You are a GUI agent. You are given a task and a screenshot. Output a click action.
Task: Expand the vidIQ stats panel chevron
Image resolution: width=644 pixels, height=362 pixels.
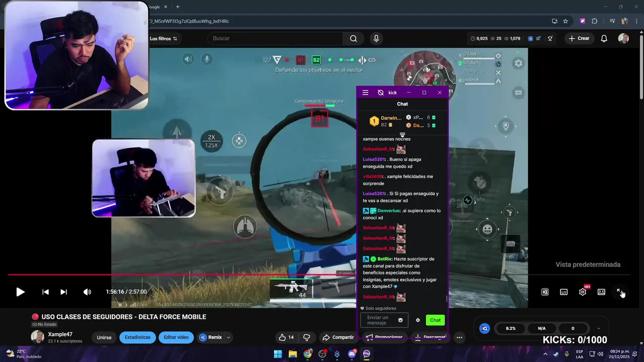click(598, 328)
